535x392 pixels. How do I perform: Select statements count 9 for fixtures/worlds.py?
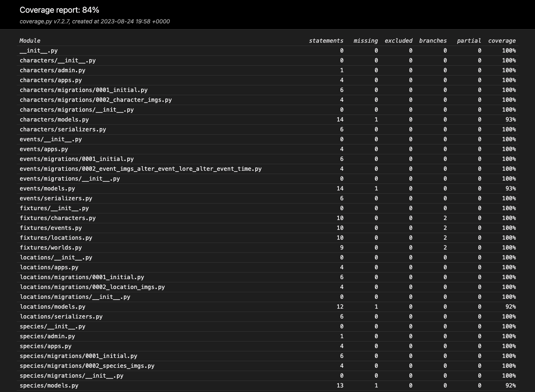(342, 248)
